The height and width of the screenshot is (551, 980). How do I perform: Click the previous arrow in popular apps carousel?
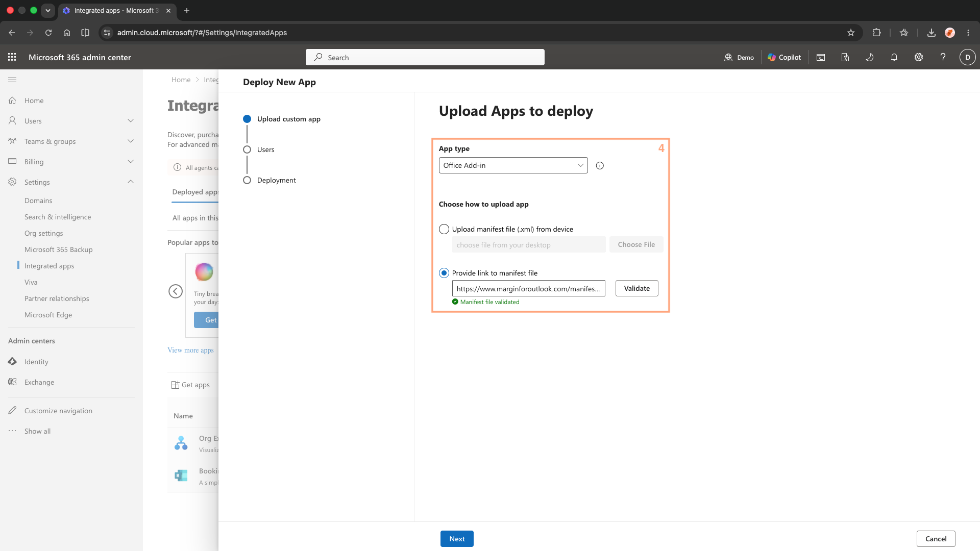pos(176,291)
